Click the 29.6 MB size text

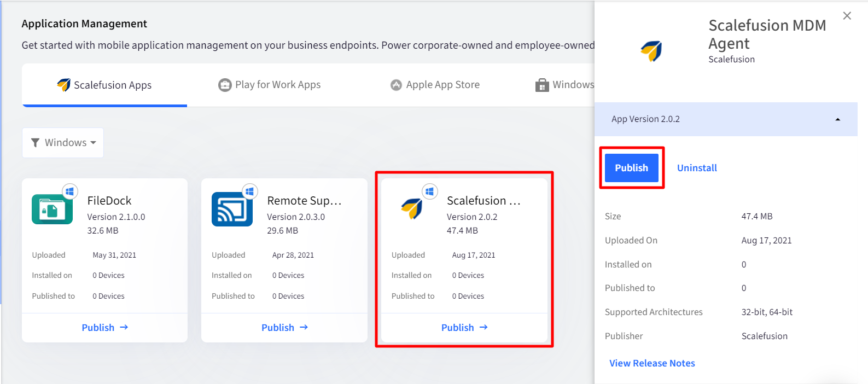click(x=282, y=231)
